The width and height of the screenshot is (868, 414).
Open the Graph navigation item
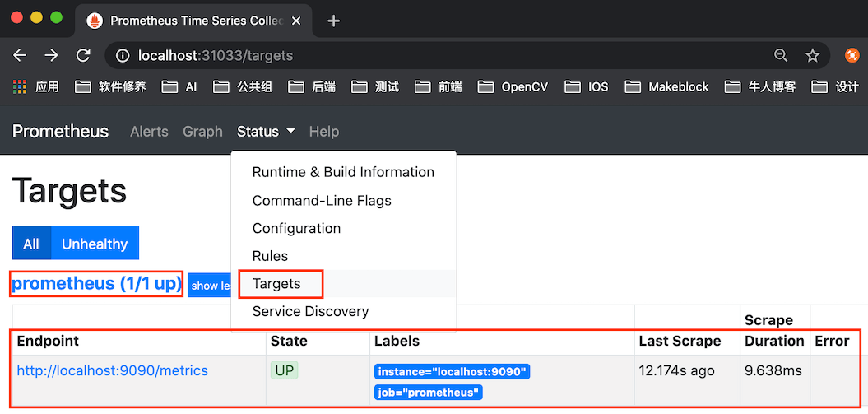point(202,132)
